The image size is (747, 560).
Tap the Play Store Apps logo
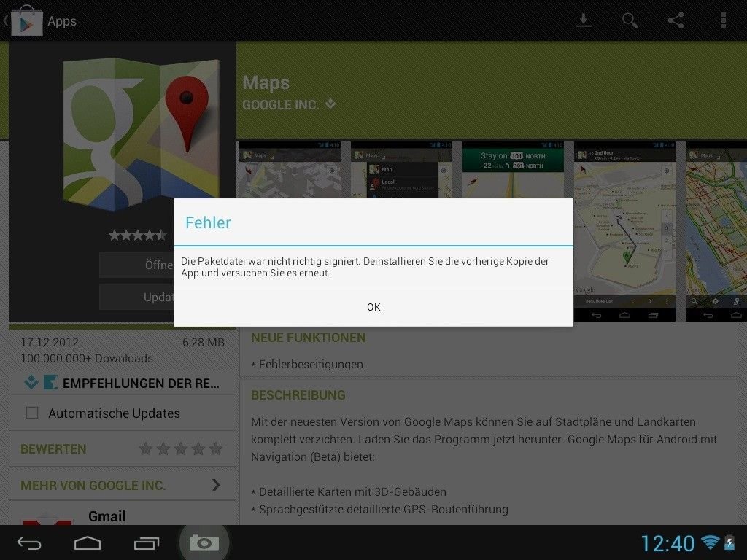pyautogui.click(x=27, y=20)
